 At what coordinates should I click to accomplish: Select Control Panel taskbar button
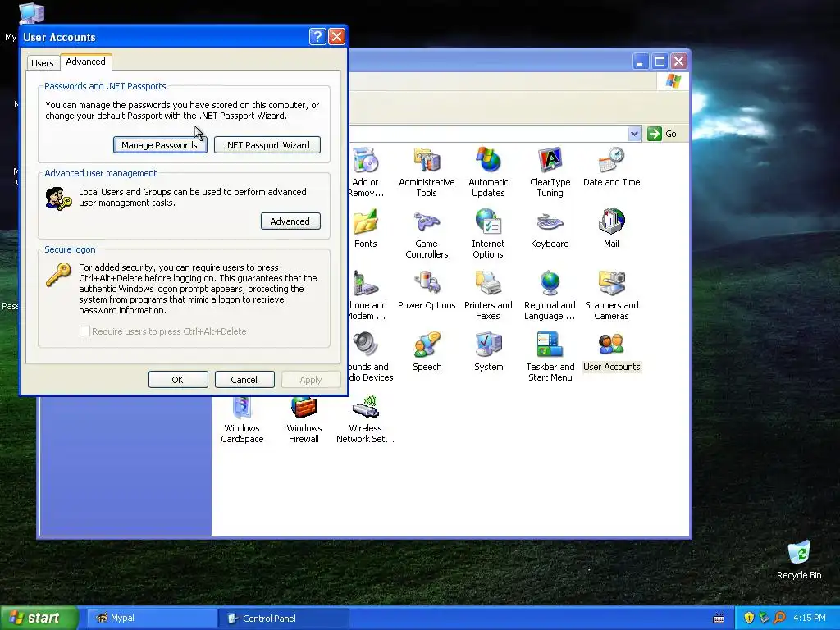pos(283,619)
